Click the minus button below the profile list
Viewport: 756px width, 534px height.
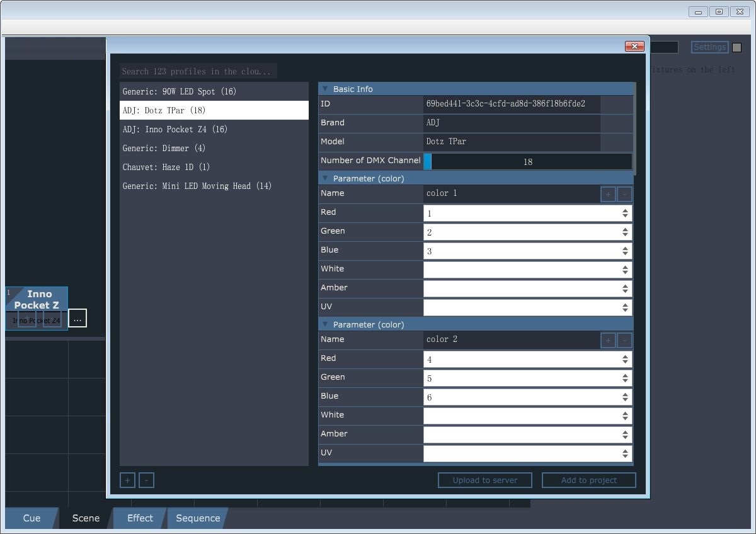click(146, 480)
